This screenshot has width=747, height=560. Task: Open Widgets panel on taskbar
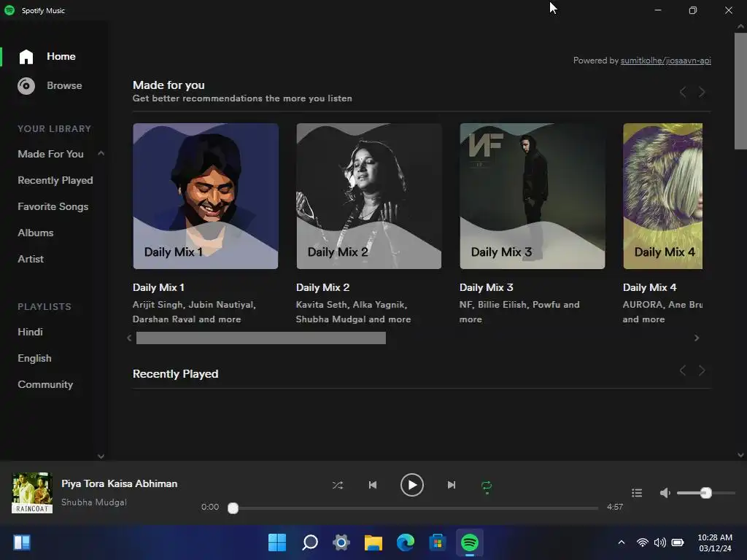[x=22, y=542]
